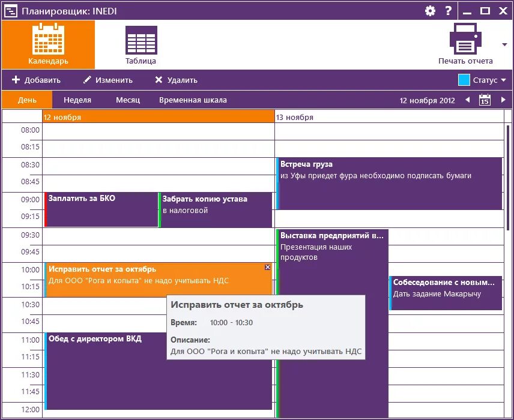This screenshot has width=514, height=420.
Task: Select the Встреча груза event
Action: (389, 184)
